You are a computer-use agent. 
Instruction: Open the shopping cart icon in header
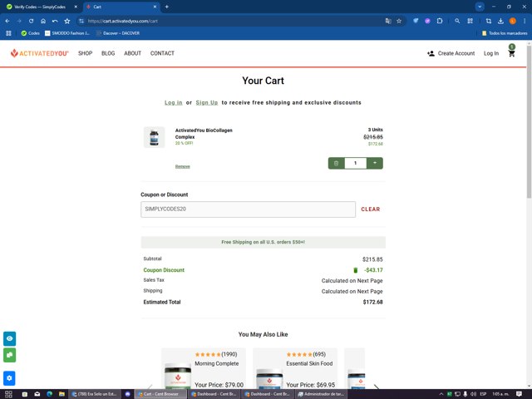512,53
